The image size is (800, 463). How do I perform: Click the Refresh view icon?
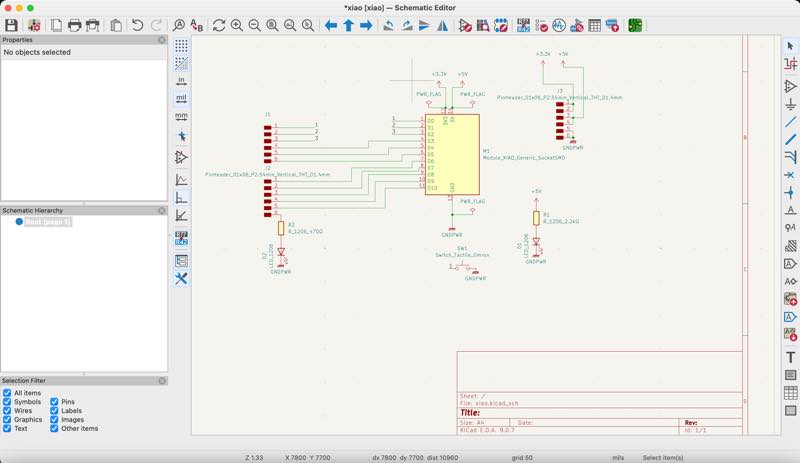coord(219,25)
